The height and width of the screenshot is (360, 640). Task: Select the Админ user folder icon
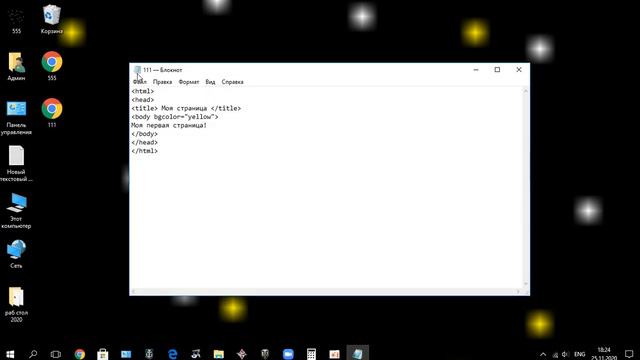tap(16, 66)
